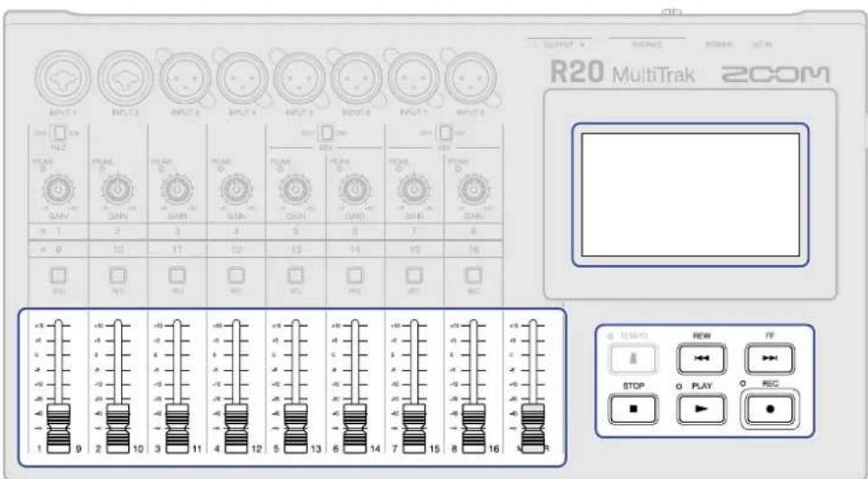Click the POWER label at the top
This screenshot has width=868, height=479.
pos(720,44)
